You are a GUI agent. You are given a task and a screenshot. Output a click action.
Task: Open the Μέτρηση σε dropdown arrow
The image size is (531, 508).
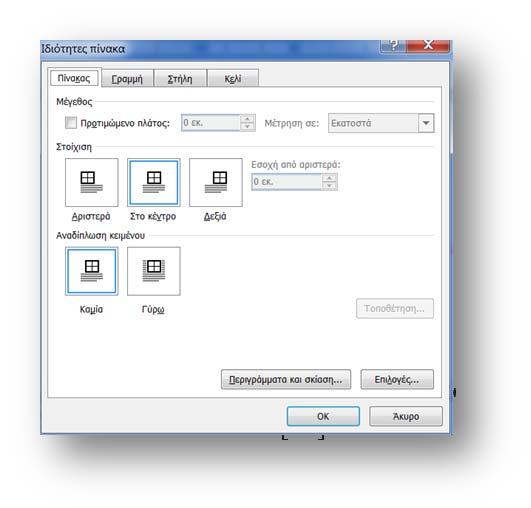[x=426, y=123]
